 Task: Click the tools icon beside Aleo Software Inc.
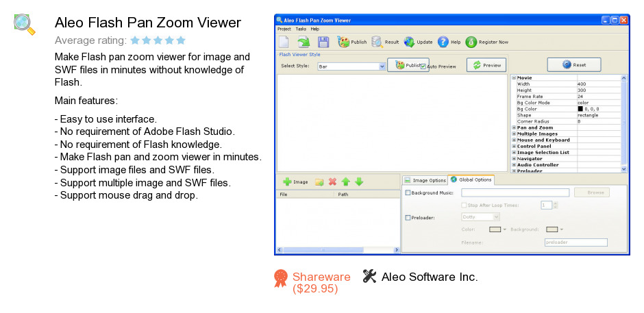point(369,276)
